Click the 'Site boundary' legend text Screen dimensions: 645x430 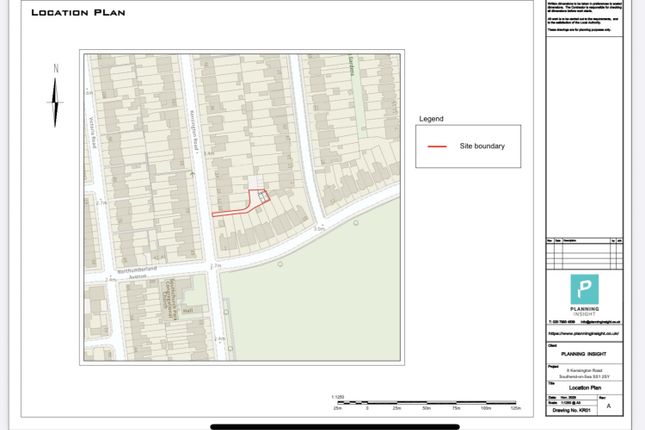(482, 146)
